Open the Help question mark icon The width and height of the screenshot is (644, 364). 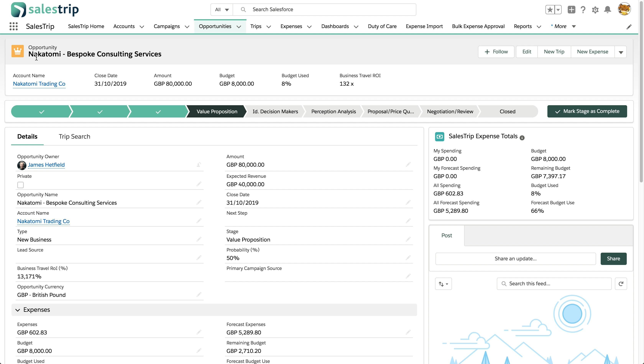coord(583,10)
